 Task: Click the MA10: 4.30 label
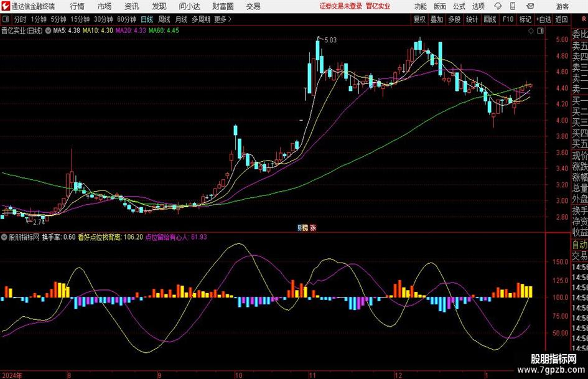click(x=98, y=30)
